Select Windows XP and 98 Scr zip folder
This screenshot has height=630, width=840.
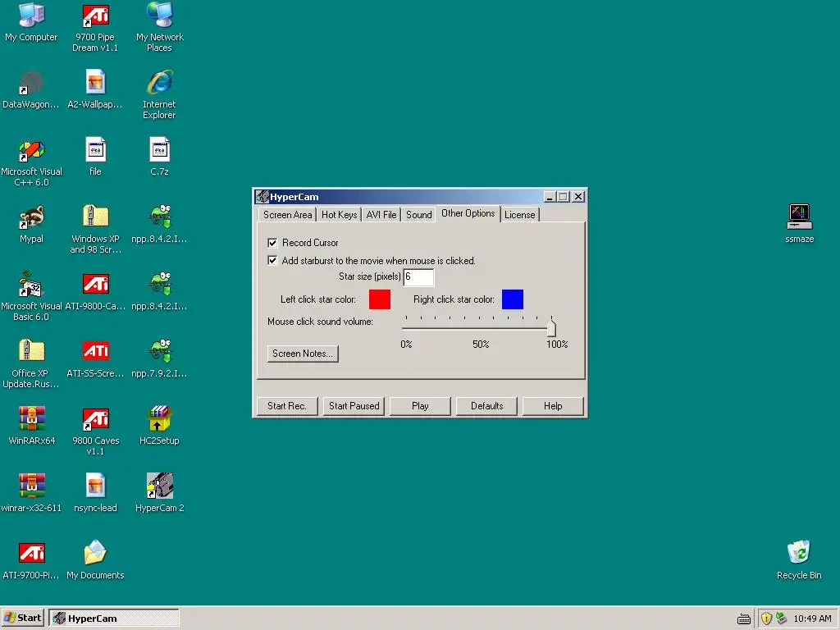click(95, 231)
